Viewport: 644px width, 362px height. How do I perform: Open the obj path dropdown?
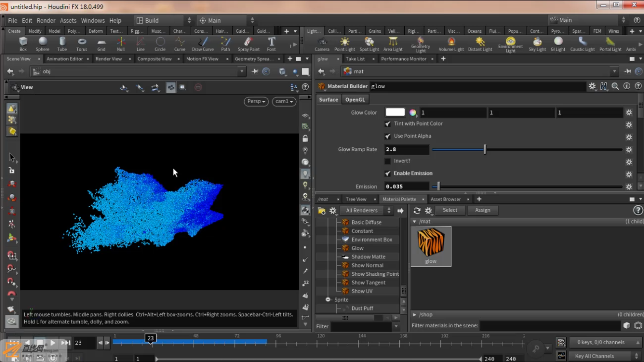tap(242, 71)
